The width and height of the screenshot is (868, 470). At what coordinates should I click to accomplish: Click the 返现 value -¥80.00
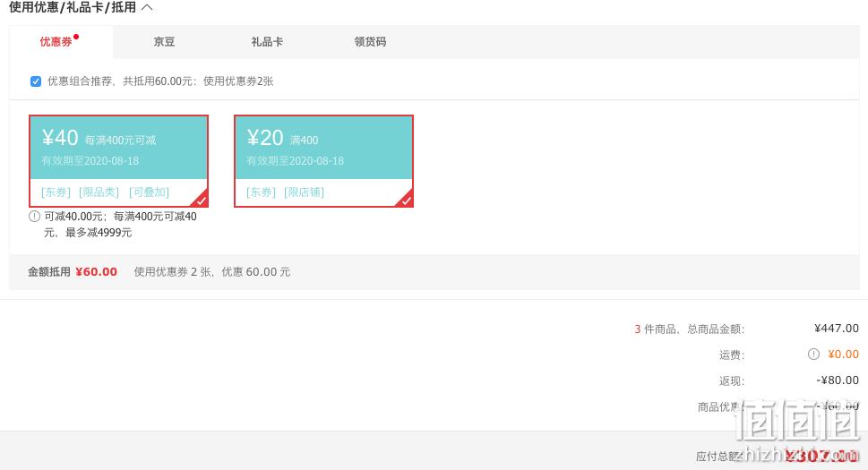click(838, 380)
